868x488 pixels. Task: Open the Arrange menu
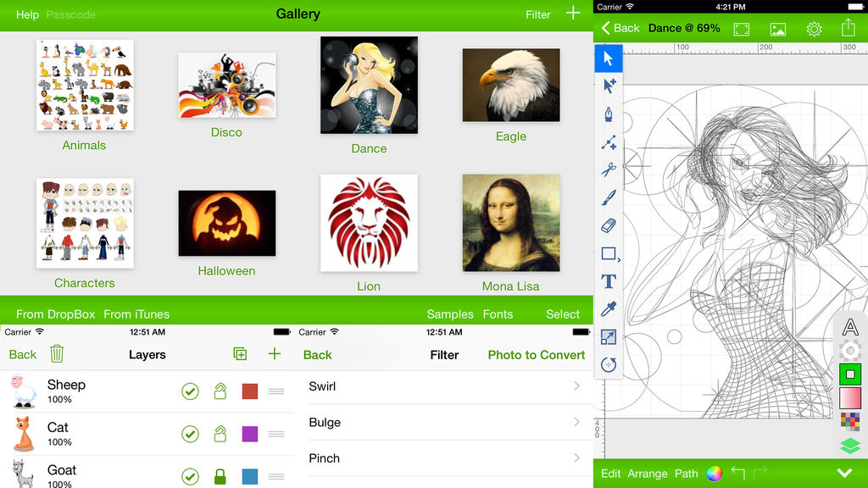pos(647,474)
